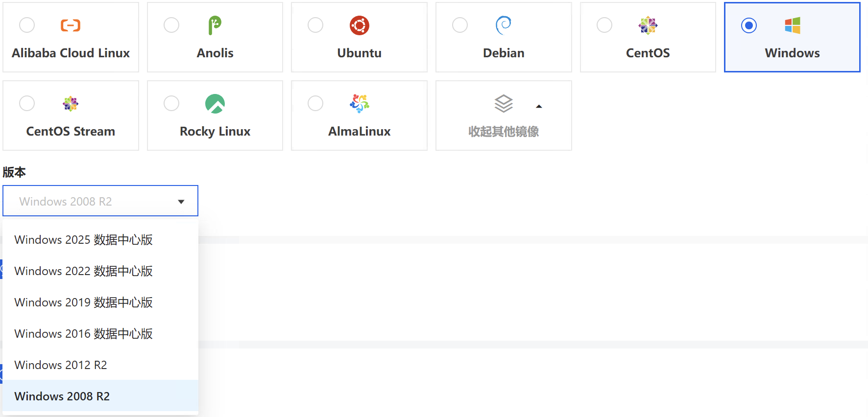Choose Windows 2008 R2 from the list
The width and height of the screenshot is (868, 417).
pos(100,396)
